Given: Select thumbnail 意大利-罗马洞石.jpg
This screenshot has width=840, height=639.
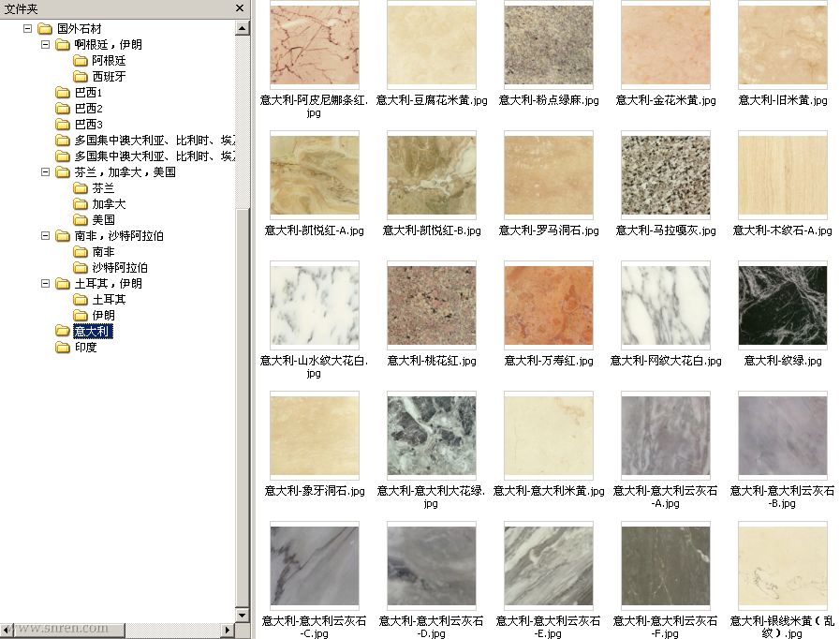Looking at the screenshot, I should point(549,175).
